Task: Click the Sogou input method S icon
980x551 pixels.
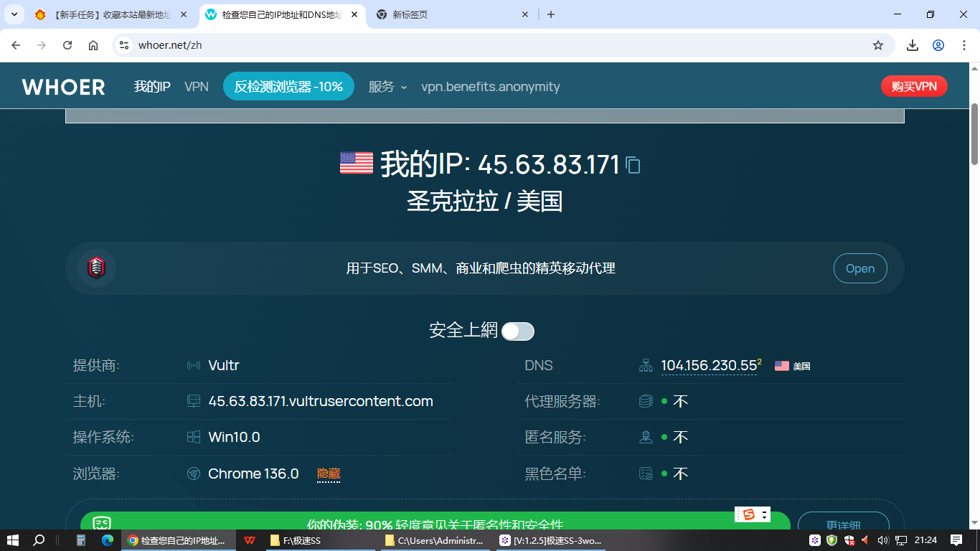Action: click(x=749, y=514)
